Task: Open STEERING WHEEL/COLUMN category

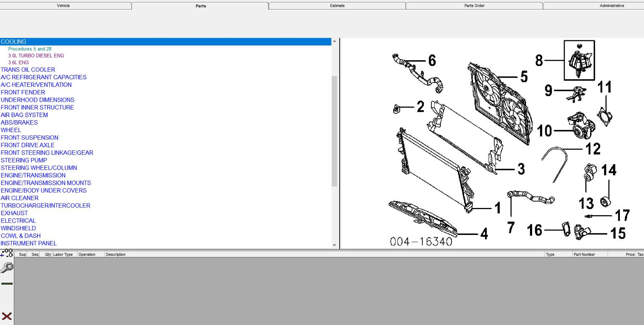Action: [x=39, y=168]
